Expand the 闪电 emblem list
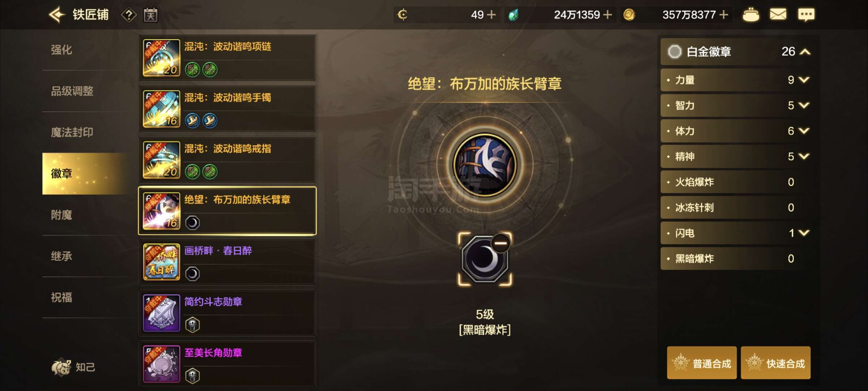Screen dimensions: 868x391 click(804, 233)
